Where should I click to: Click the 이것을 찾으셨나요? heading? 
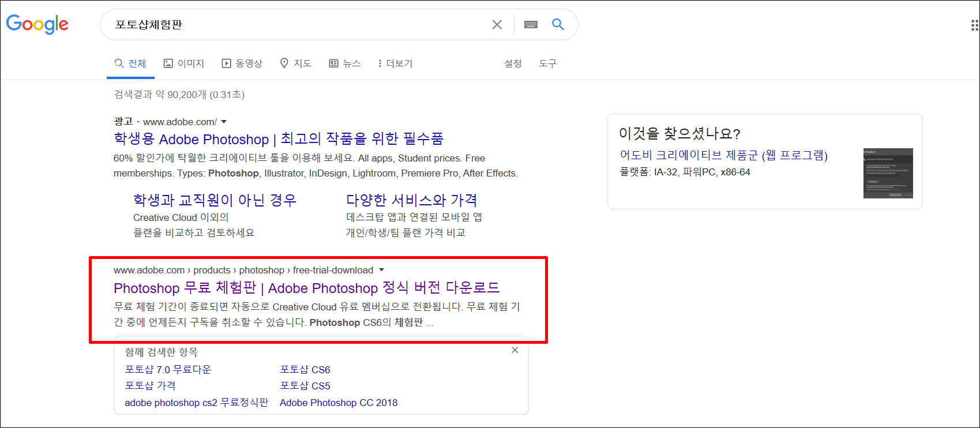tap(679, 134)
